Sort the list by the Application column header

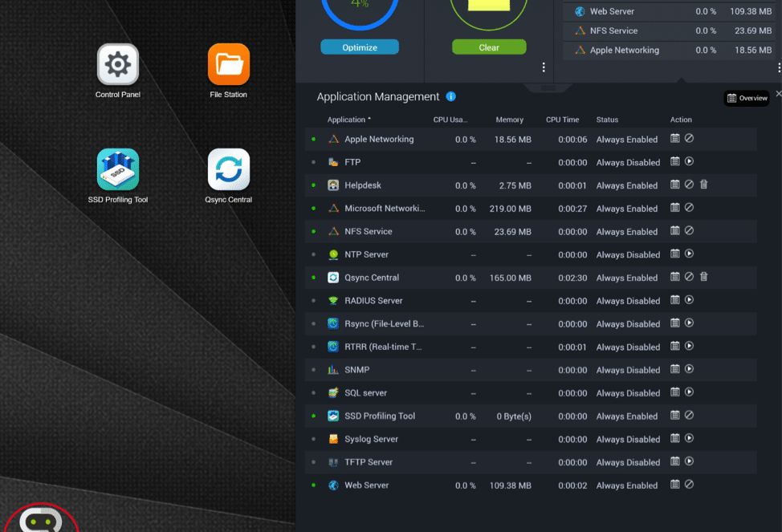point(348,120)
